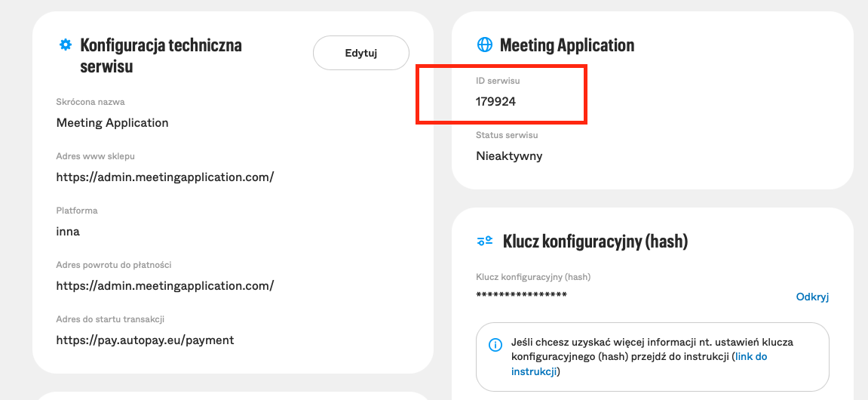Viewport: 868px width, 400px height.
Task: Click the masked hash key asterisks
Action: pos(521,295)
